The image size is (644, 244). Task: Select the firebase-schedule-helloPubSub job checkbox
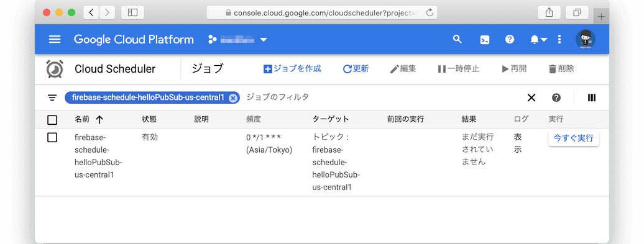pyautogui.click(x=52, y=137)
